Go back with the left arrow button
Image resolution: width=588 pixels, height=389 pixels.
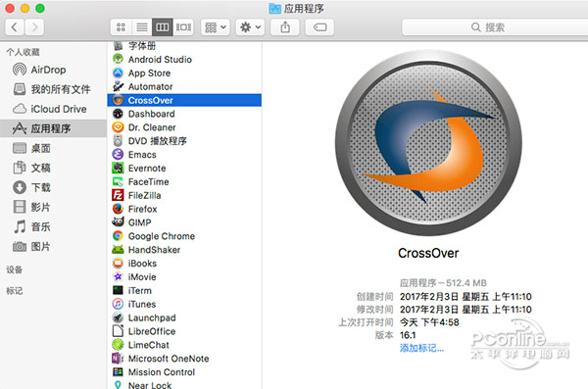coord(15,27)
